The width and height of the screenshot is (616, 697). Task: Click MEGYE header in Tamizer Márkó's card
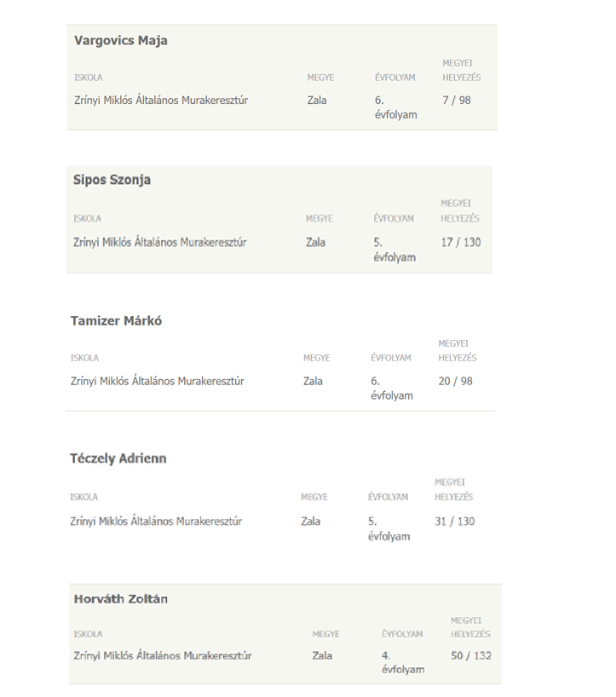[x=317, y=358]
